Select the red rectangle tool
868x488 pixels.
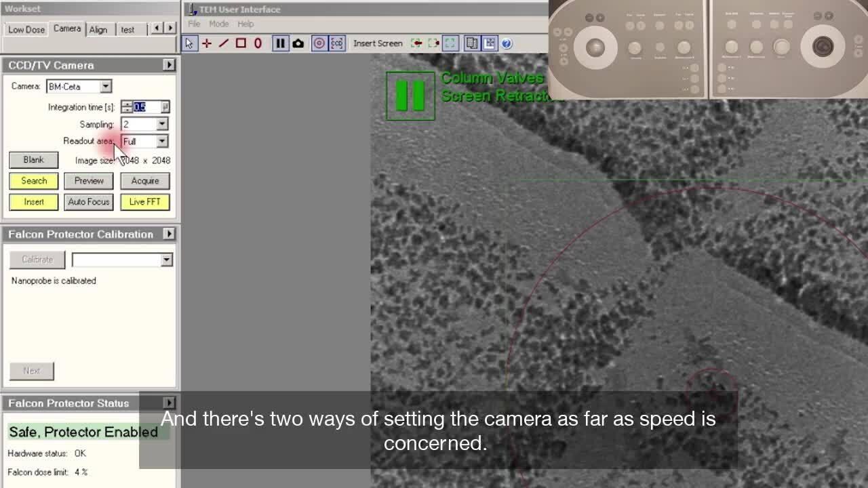click(x=241, y=43)
